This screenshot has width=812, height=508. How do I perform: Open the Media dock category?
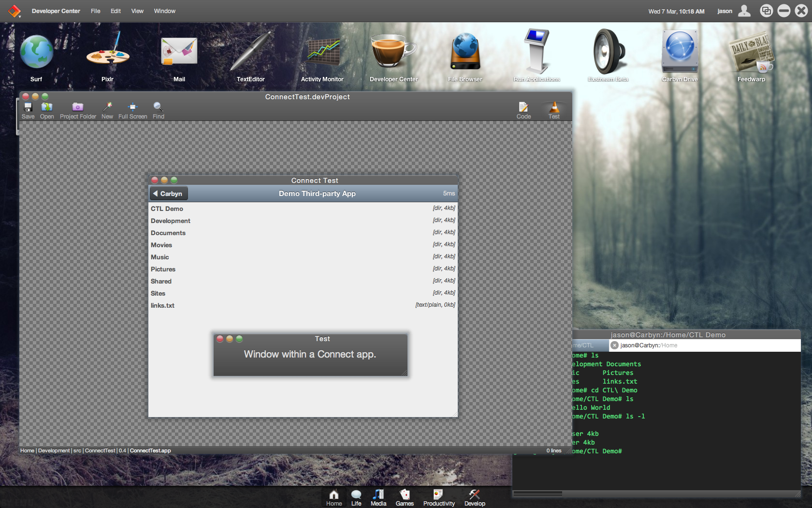tap(378, 497)
